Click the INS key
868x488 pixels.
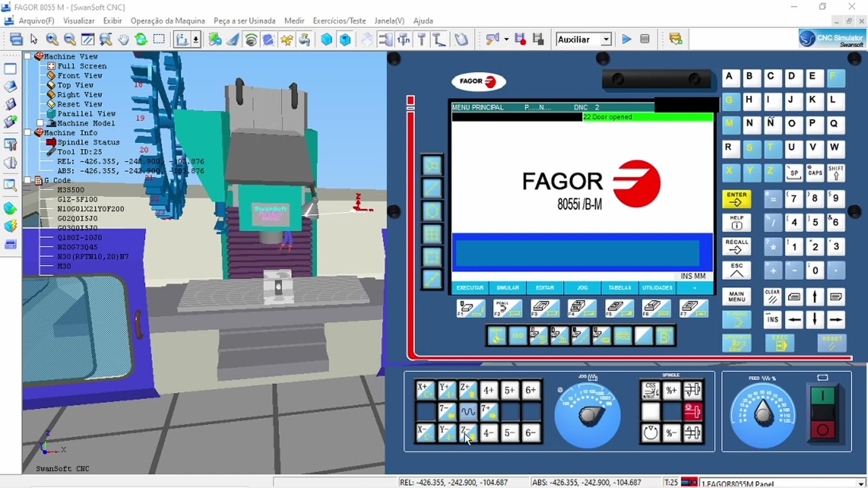click(772, 319)
